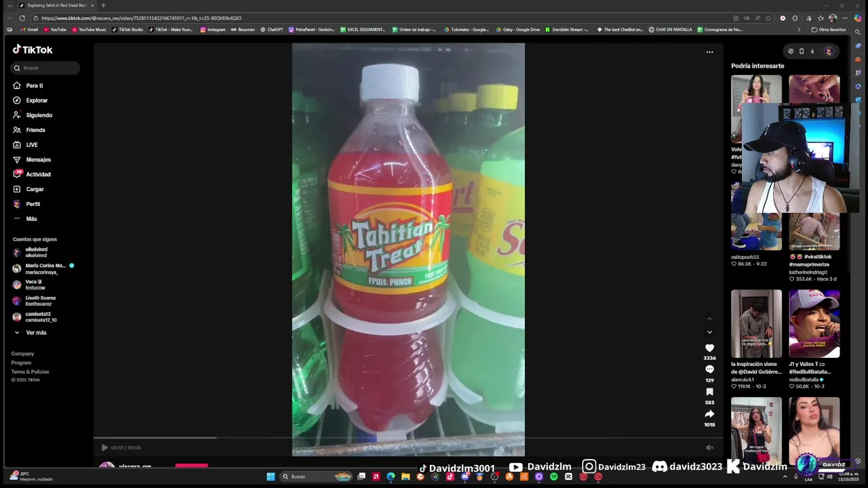The image size is (868, 488).
Task: Open the Para ti feed
Action: pos(28,85)
